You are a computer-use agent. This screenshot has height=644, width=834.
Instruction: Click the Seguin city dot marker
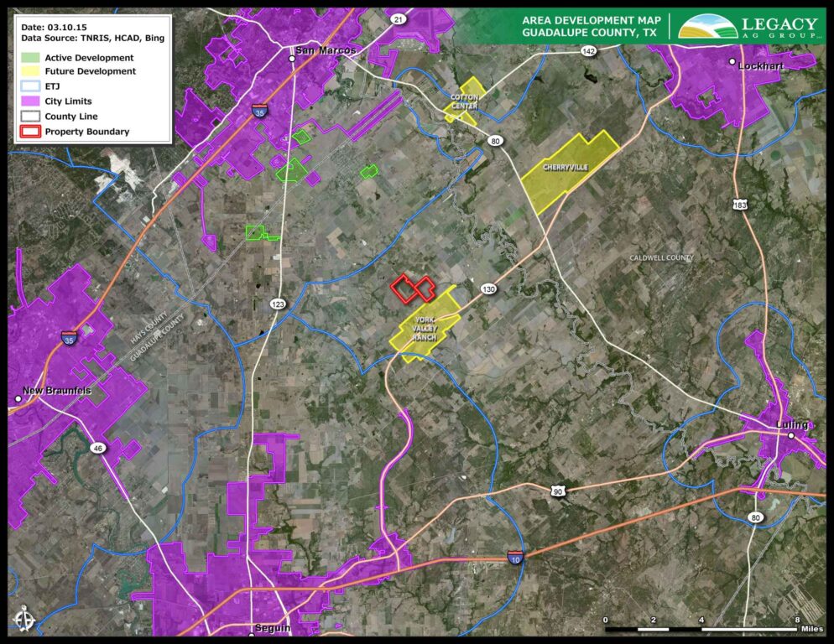pos(252,635)
